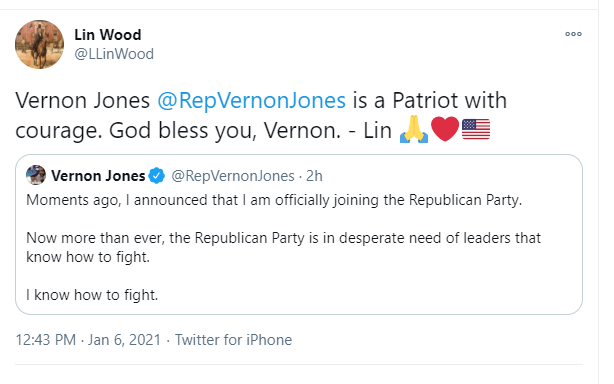Open the Twitter for iPhone source link
This screenshot has width=614, height=384.
pyautogui.click(x=233, y=340)
